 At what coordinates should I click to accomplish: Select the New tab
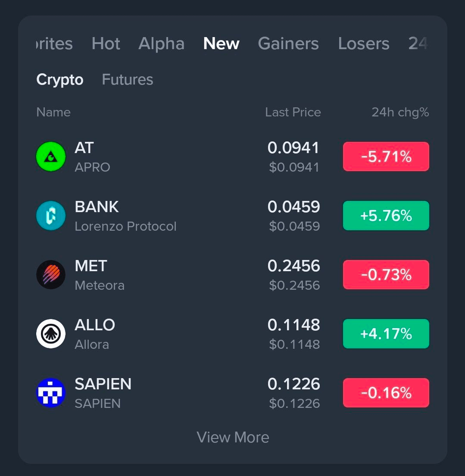pyautogui.click(x=221, y=44)
